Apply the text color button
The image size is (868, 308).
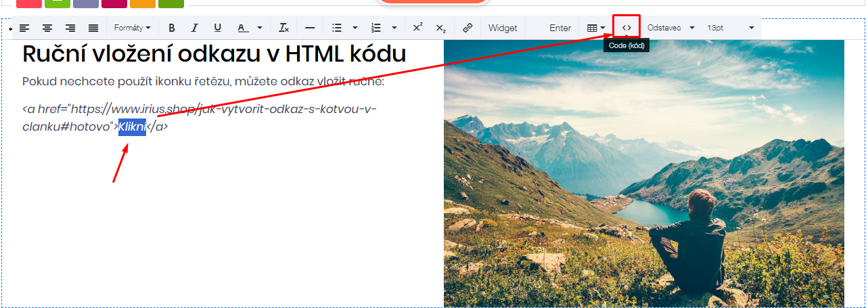point(242,28)
